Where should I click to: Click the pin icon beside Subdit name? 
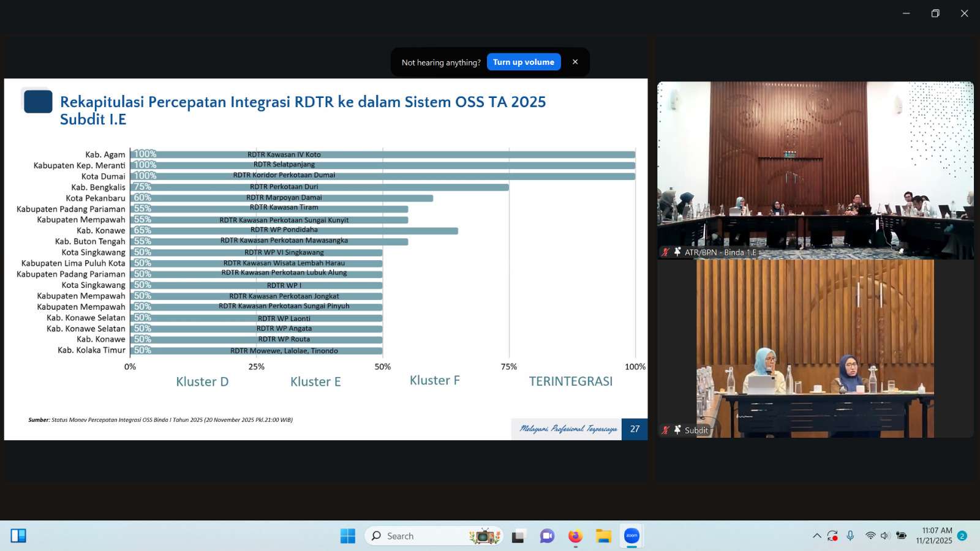[677, 430]
